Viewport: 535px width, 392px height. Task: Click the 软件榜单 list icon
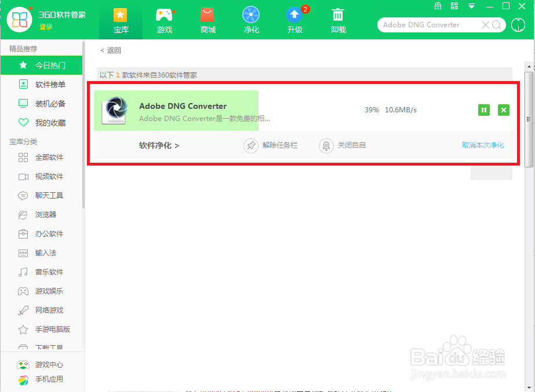(23, 84)
